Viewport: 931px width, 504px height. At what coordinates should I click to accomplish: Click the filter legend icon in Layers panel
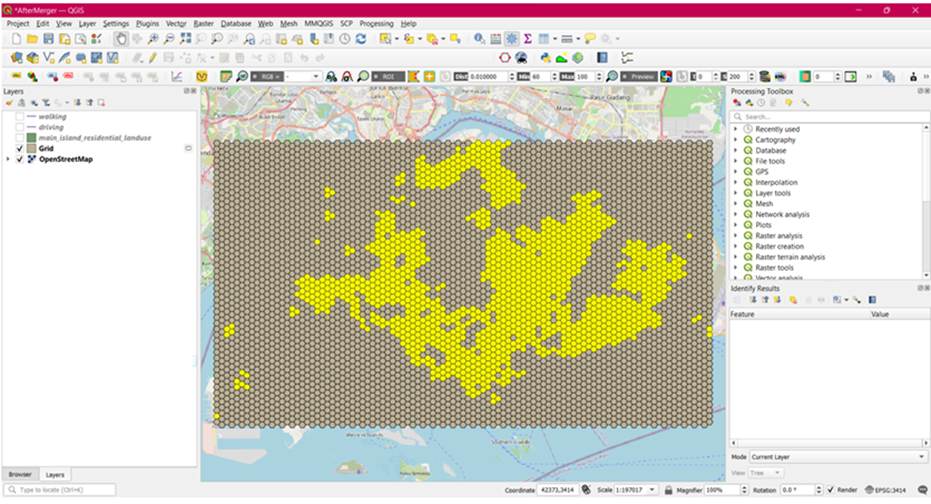coord(45,102)
